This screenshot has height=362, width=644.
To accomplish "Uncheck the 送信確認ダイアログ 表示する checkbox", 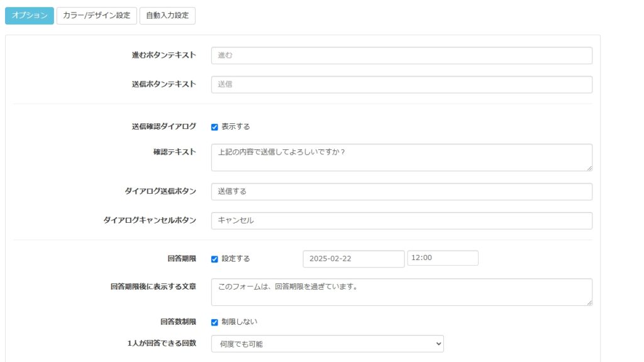I will coord(214,127).
